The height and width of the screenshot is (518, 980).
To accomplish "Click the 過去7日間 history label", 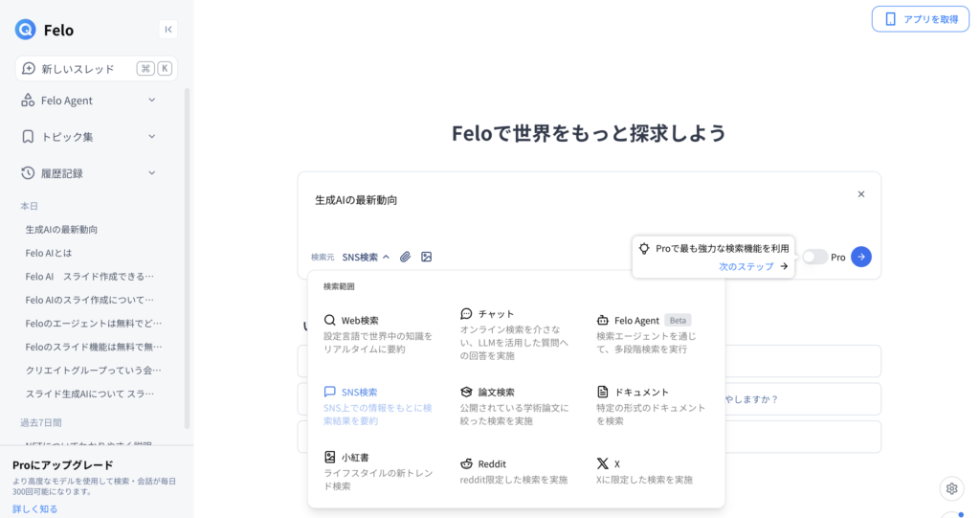I will (40, 422).
